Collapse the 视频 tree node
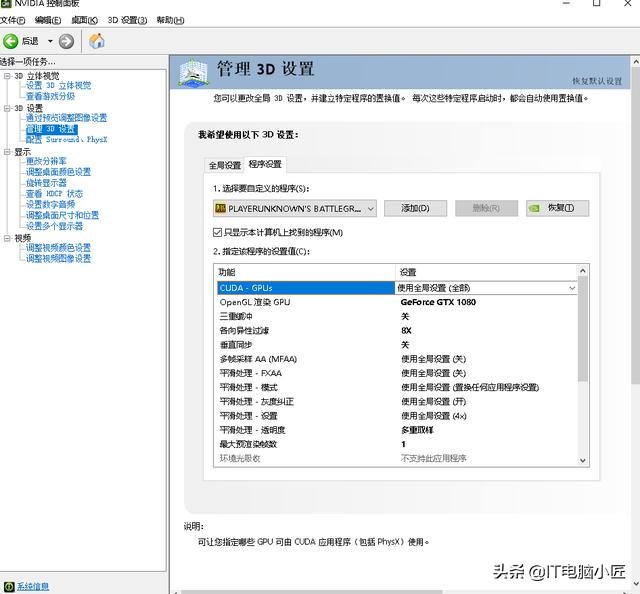Screen dimensions: 640x594 7,238
